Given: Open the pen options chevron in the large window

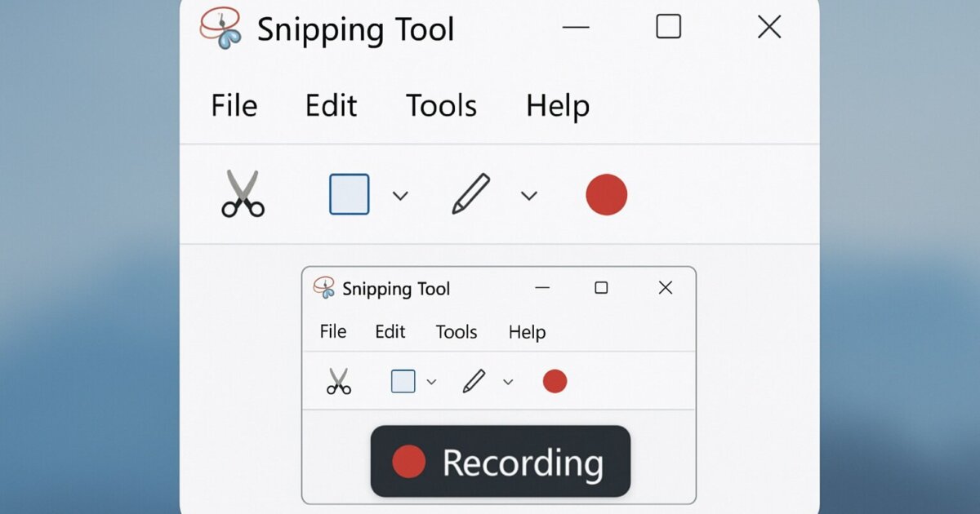Looking at the screenshot, I should [529, 196].
